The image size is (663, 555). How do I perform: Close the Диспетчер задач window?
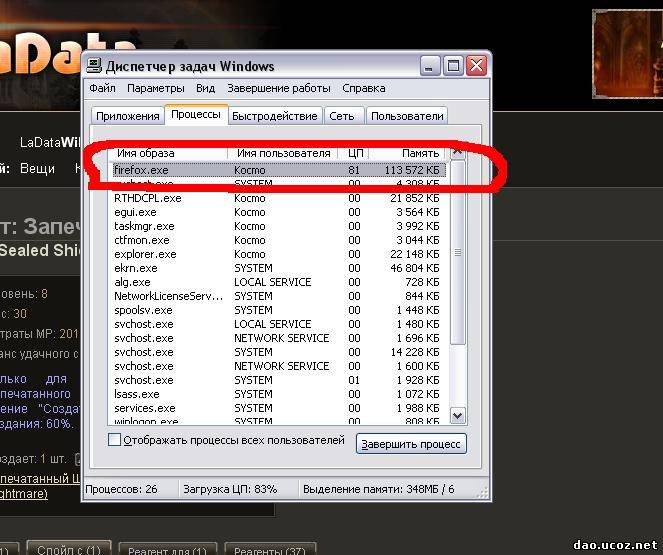point(475,66)
